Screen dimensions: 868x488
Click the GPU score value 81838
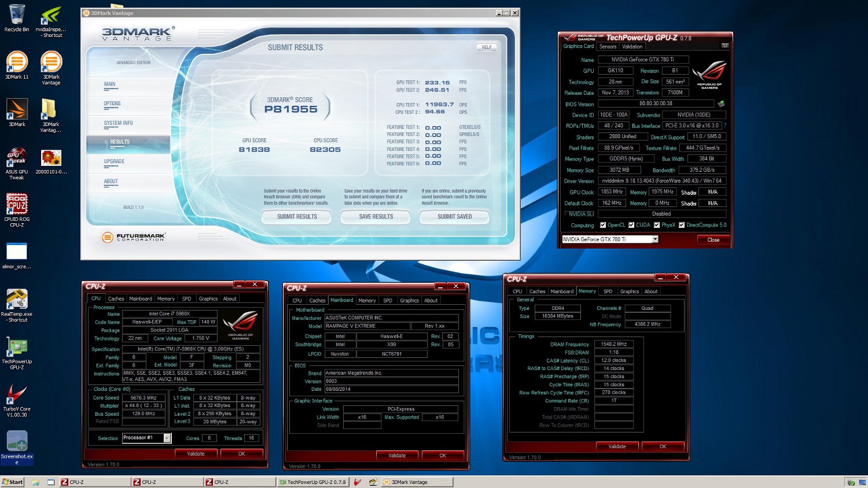click(255, 150)
